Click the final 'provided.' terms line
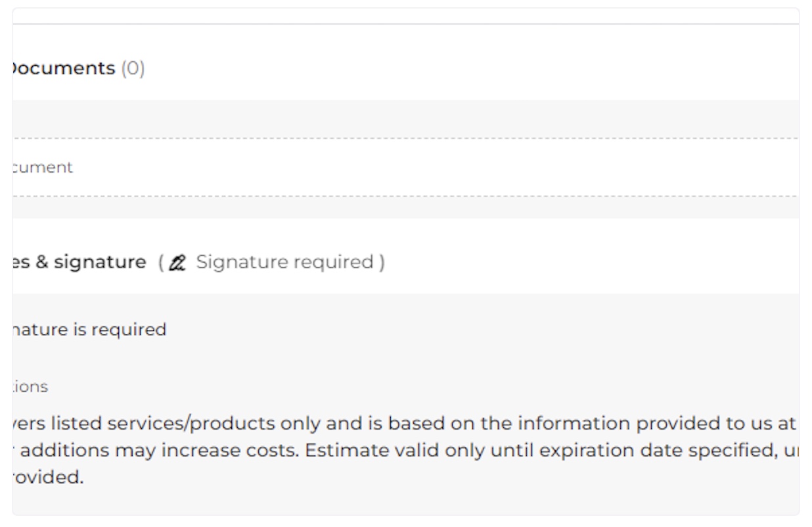Screen dimensions: 812x527 pos(47,476)
